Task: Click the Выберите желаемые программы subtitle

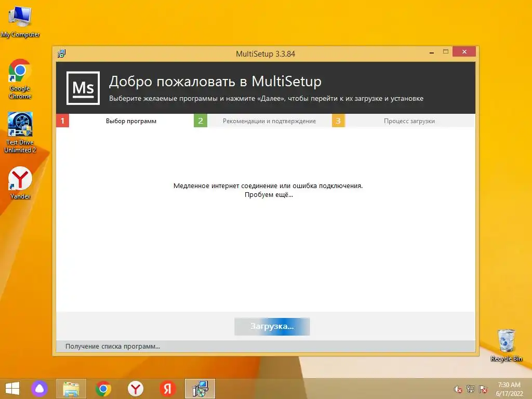Action: (266, 98)
